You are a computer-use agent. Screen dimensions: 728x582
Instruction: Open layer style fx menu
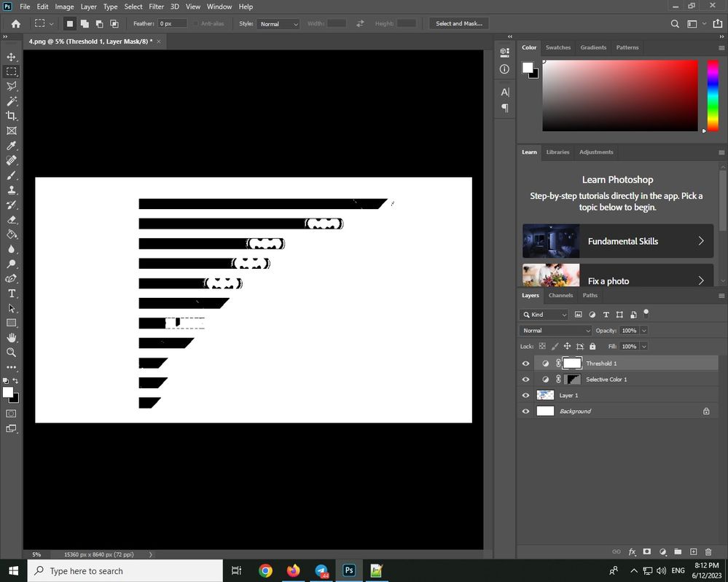click(632, 552)
